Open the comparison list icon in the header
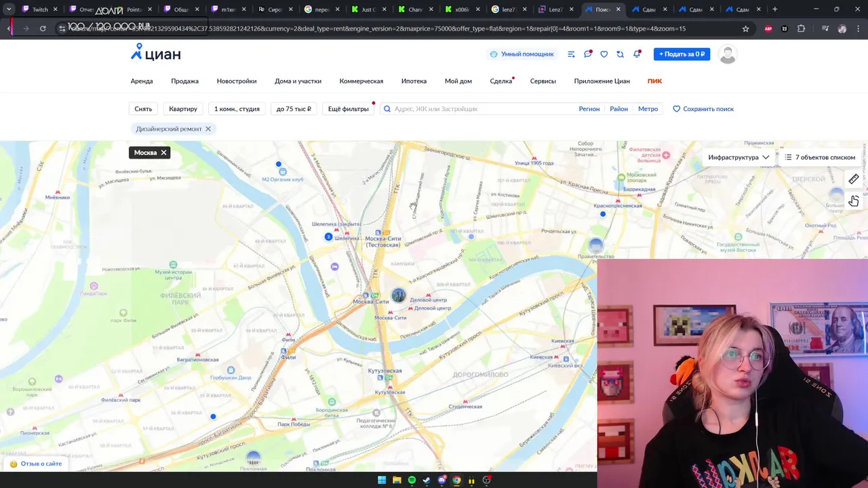Screen dimensions: 868x488 pos(571,54)
